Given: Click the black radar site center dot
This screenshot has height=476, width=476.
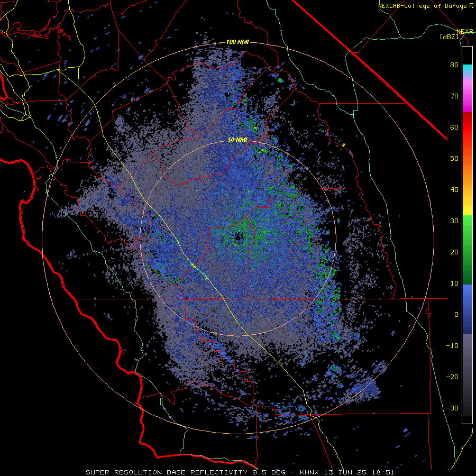Looking at the screenshot, I should (237, 238).
